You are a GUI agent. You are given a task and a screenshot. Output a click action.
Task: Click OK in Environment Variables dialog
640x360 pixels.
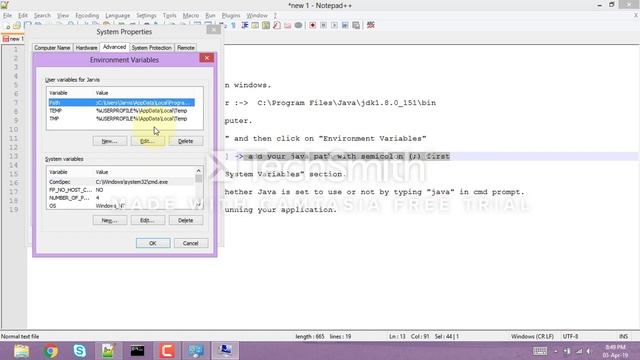click(153, 243)
